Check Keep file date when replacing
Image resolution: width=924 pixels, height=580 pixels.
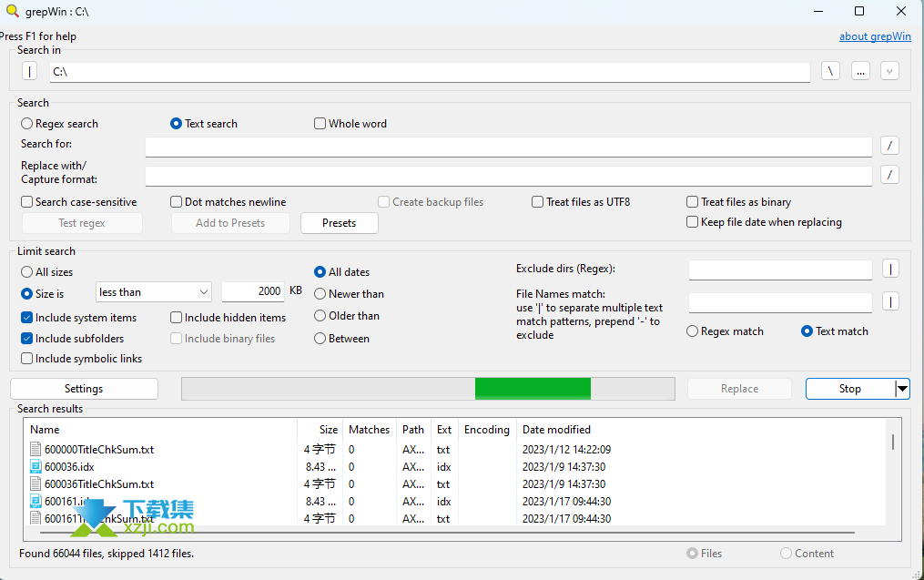(x=693, y=222)
